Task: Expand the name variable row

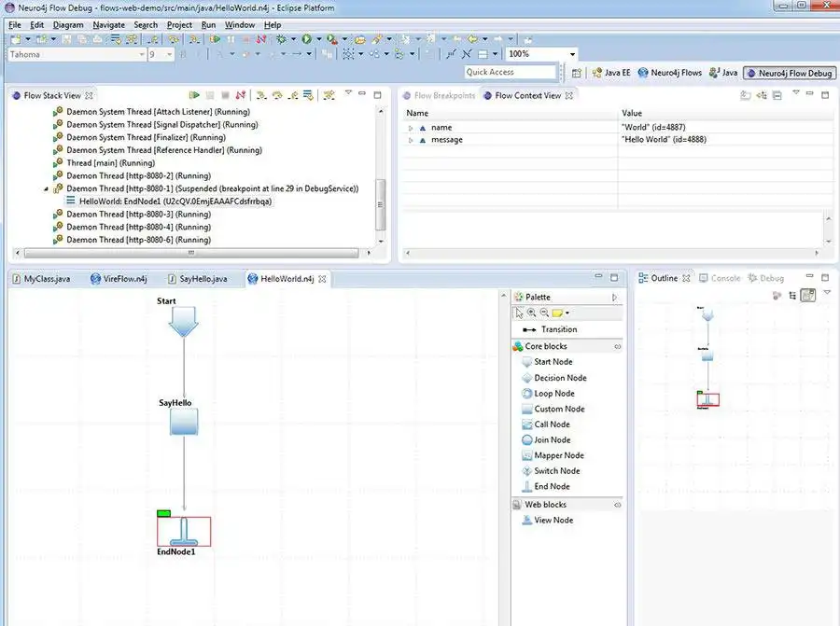Action: 411,128
